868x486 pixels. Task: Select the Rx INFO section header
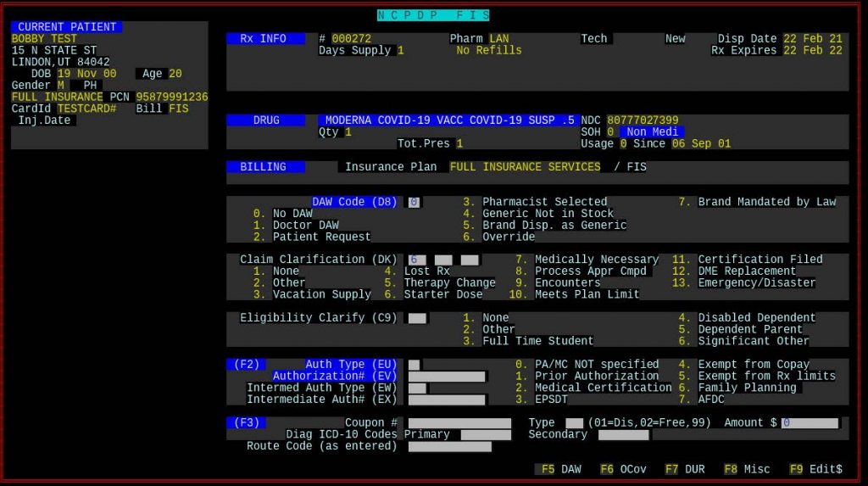click(265, 39)
